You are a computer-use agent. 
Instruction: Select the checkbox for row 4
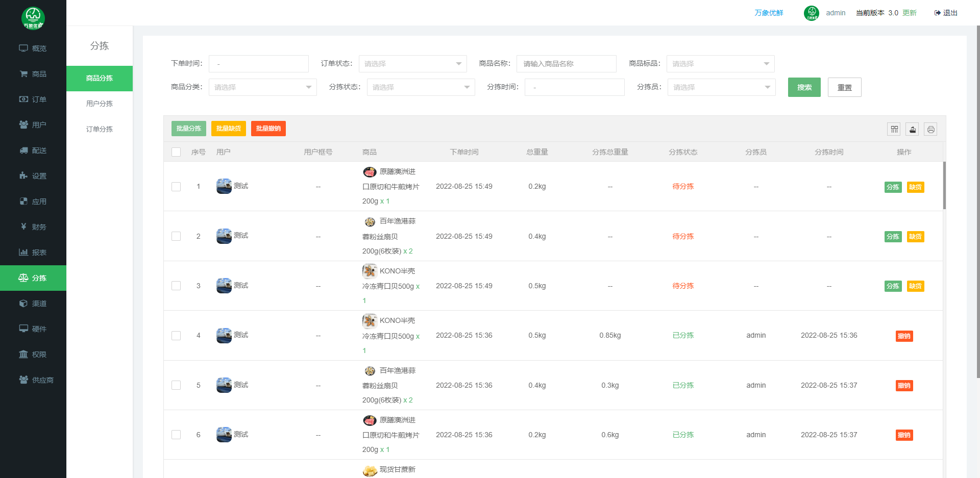click(176, 336)
